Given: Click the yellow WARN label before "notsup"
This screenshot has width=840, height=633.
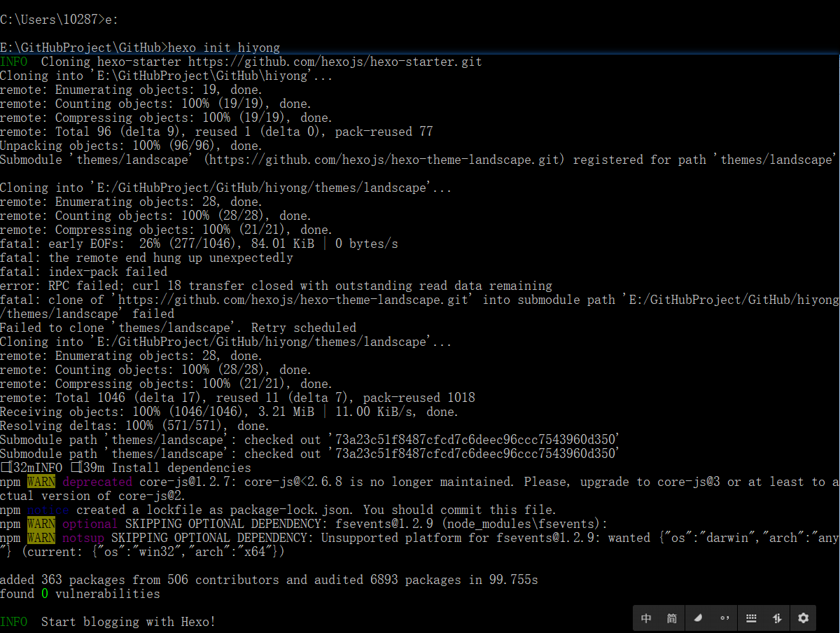Looking at the screenshot, I should [41, 538].
